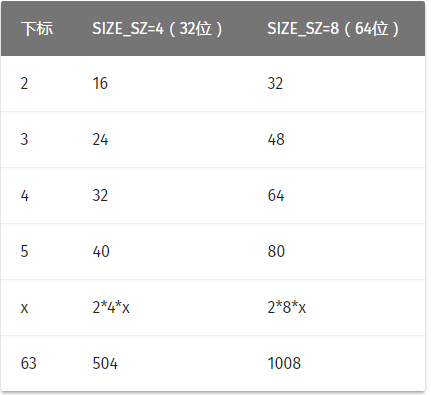
Task: Click the 32 cell in index 2 row
Action: tap(275, 83)
